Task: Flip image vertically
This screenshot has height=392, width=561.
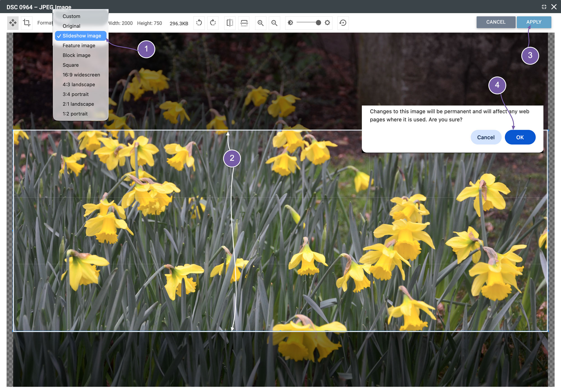Action: pyautogui.click(x=244, y=23)
